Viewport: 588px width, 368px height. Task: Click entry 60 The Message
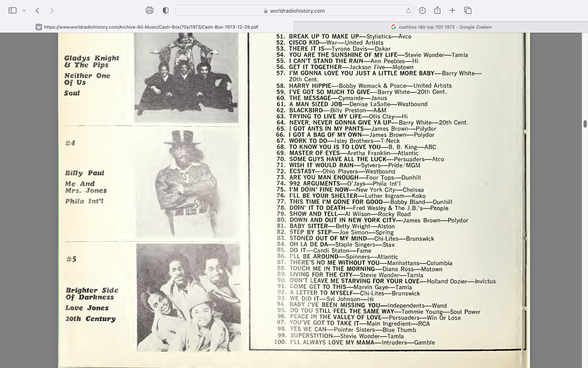332,98
